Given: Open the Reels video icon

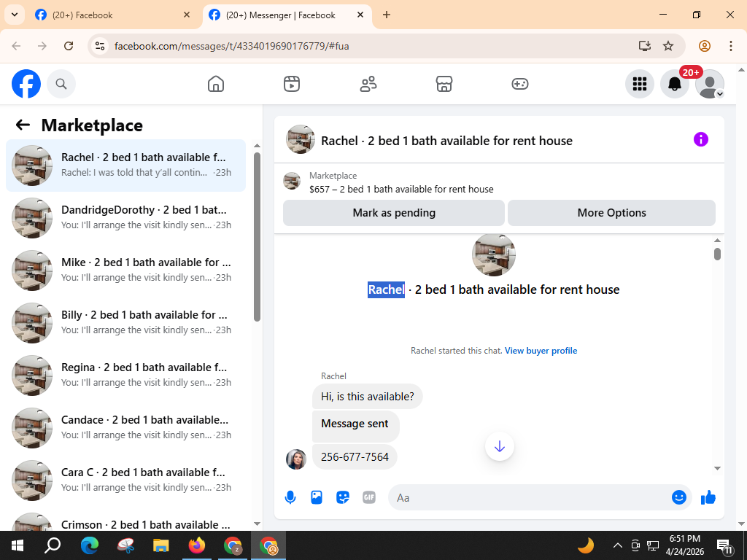Looking at the screenshot, I should [292, 84].
